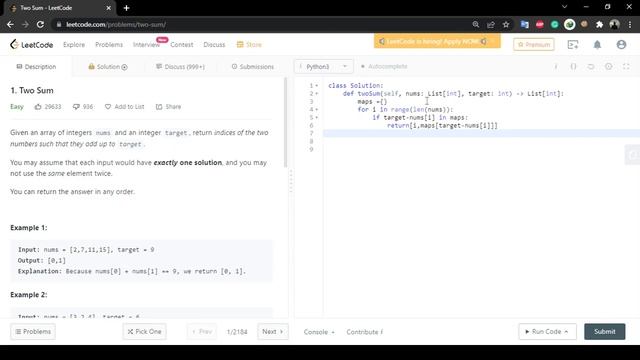
Task: Open the Store link
Action: 249,44
